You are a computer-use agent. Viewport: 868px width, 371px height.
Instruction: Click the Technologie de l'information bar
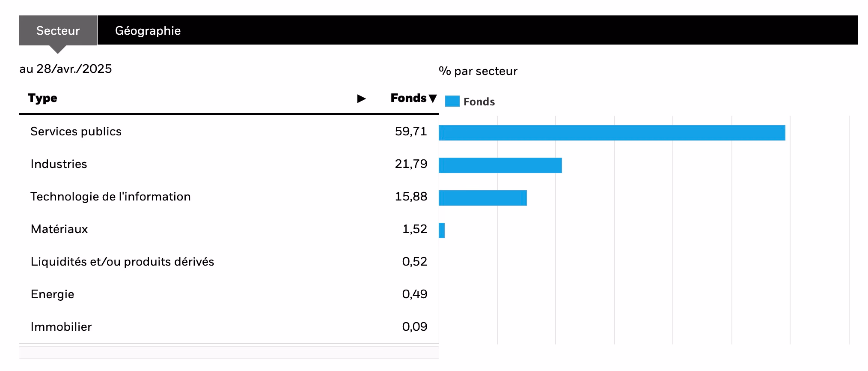click(x=483, y=198)
